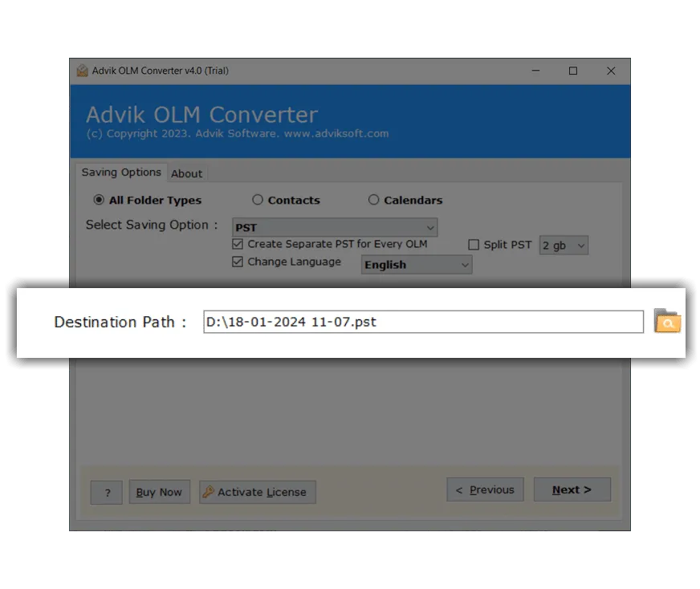The image size is (700, 589).
Task: Maximize the Advik OLM Converter window
Action: pyautogui.click(x=573, y=71)
